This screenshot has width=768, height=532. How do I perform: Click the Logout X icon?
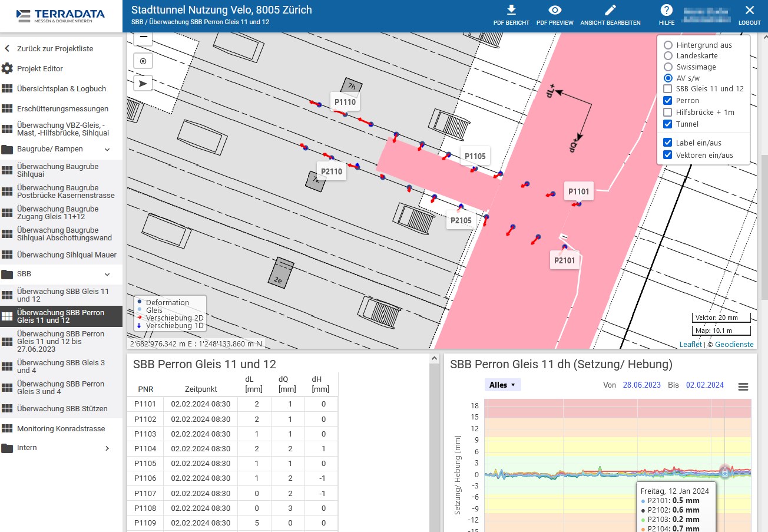coord(749,11)
